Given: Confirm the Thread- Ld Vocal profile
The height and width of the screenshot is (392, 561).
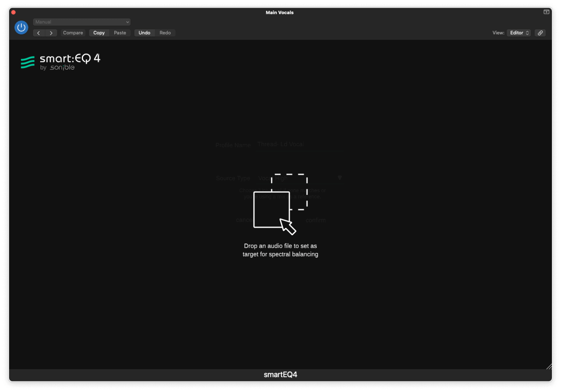Looking at the screenshot, I should pyautogui.click(x=316, y=220).
